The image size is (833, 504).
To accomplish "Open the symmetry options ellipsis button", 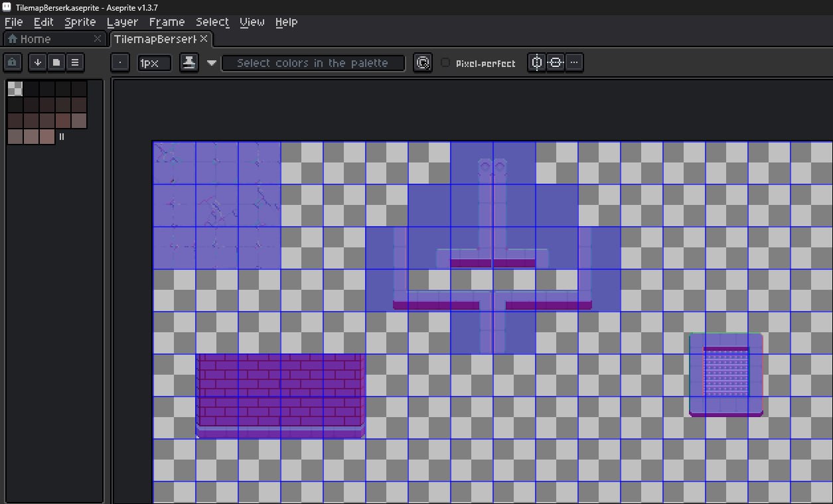I will 574,62.
